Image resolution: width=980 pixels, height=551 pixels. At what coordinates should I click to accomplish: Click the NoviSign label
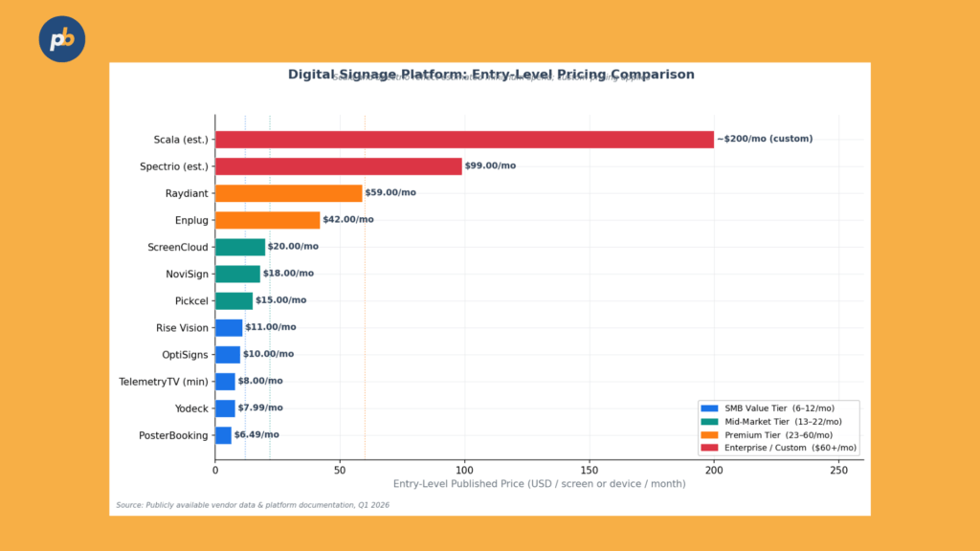[187, 275]
